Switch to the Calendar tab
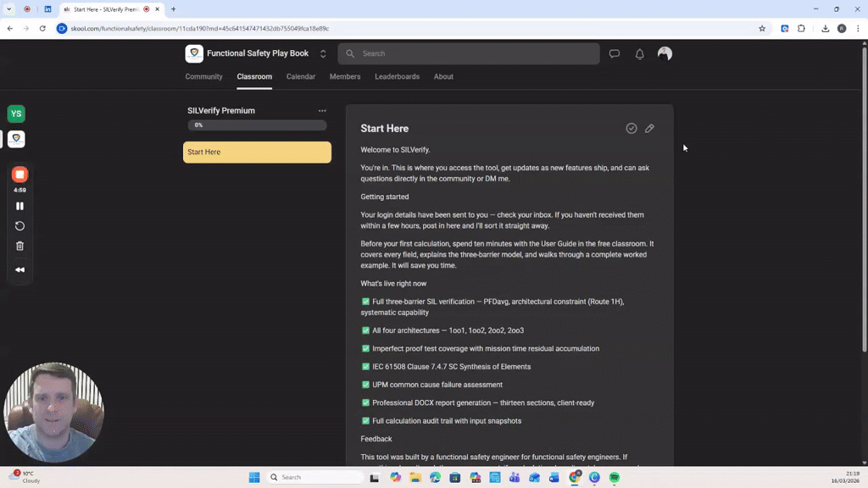Image resolution: width=868 pixels, height=488 pixels. pyautogui.click(x=301, y=76)
